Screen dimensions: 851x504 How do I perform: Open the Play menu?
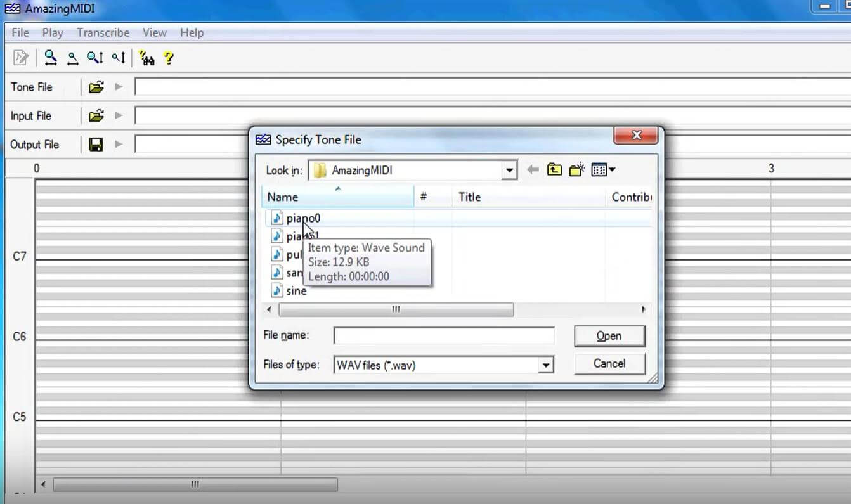point(53,32)
